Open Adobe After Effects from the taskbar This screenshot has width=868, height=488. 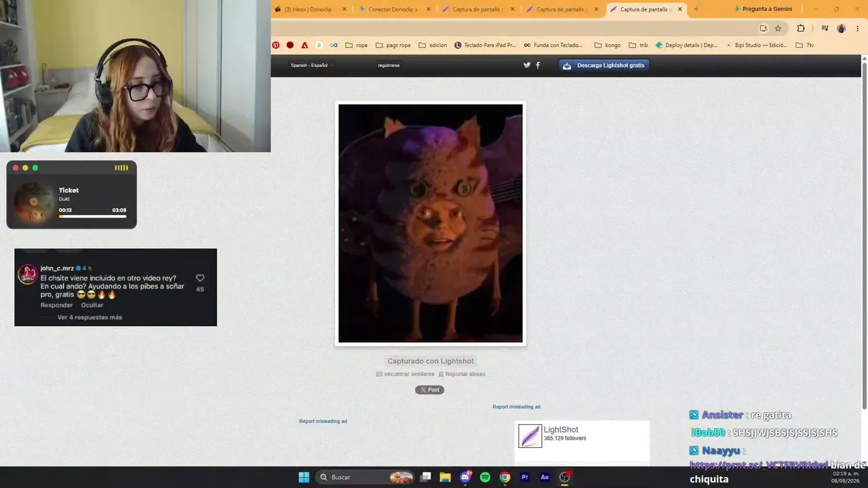click(545, 477)
